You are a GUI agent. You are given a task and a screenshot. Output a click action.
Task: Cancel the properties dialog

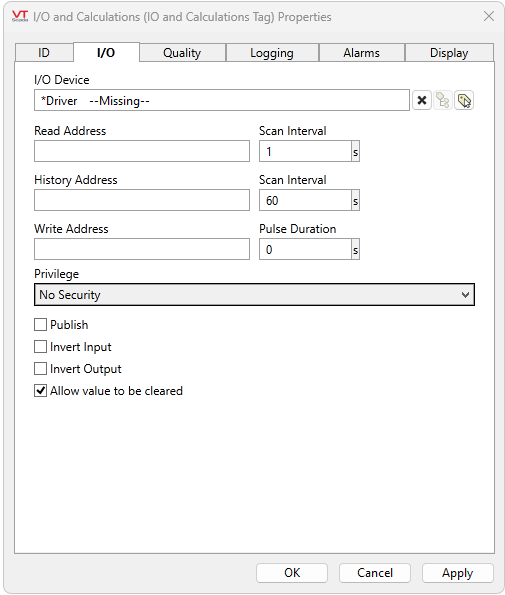point(375,573)
